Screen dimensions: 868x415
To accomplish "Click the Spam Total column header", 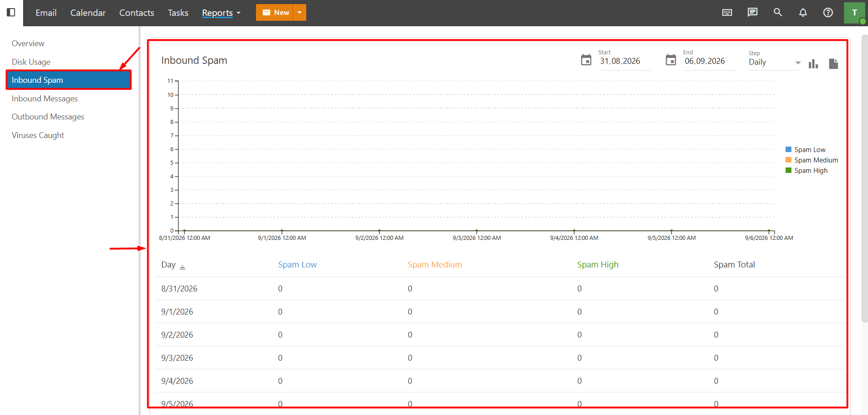I will click(734, 265).
